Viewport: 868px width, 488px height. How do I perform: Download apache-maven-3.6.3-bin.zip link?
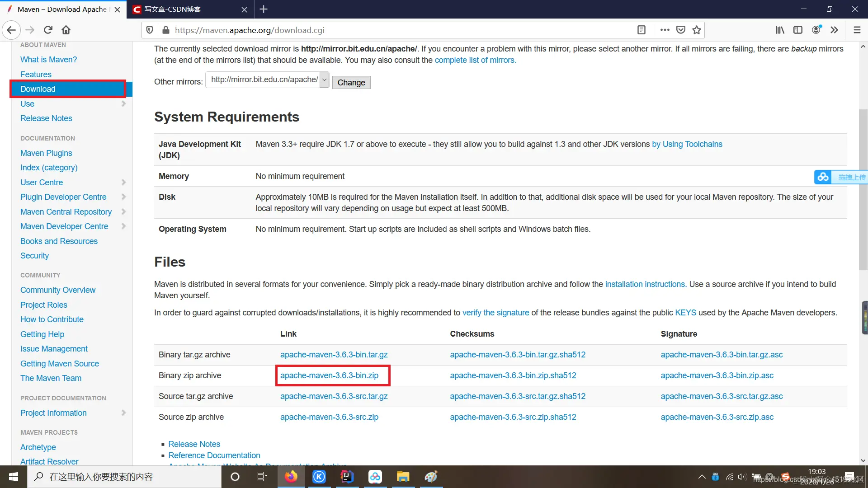point(329,375)
